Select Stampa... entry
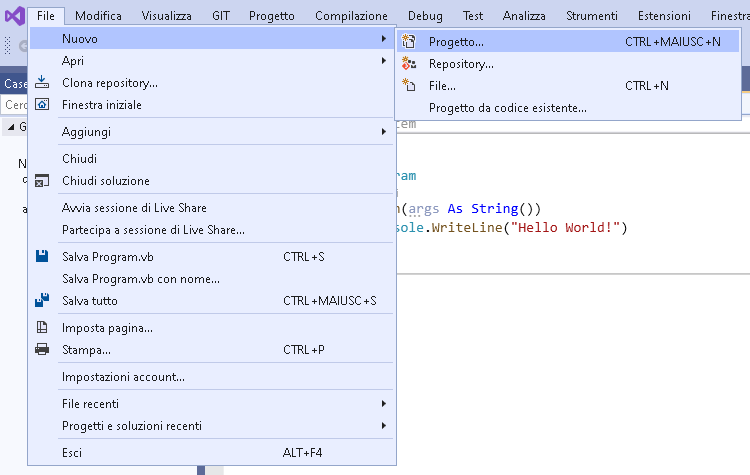The height and width of the screenshot is (475, 750). coord(212,350)
